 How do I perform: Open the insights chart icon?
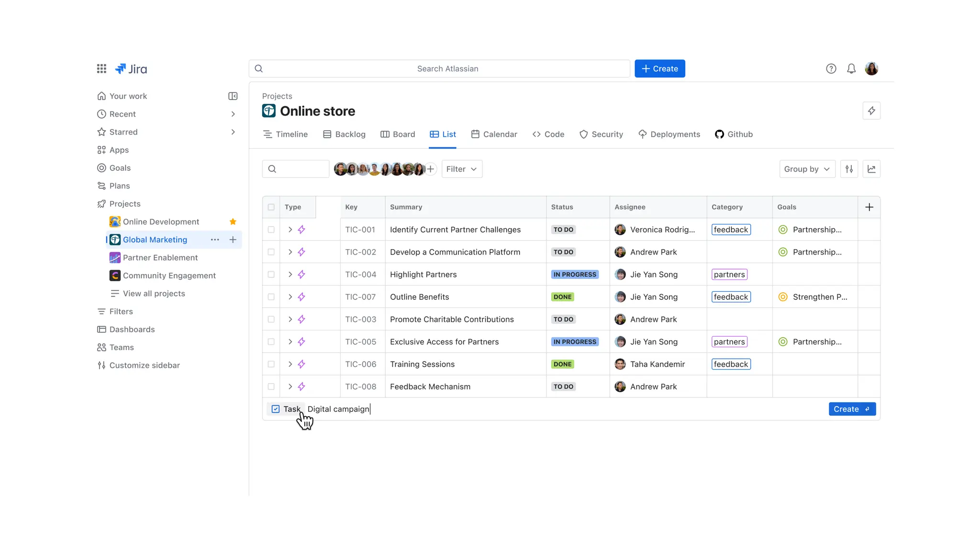coord(871,169)
